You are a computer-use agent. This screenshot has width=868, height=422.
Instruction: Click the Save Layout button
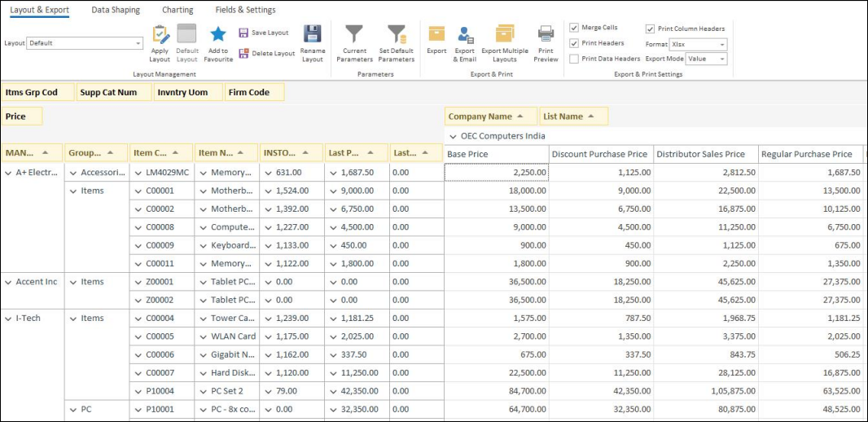(264, 33)
